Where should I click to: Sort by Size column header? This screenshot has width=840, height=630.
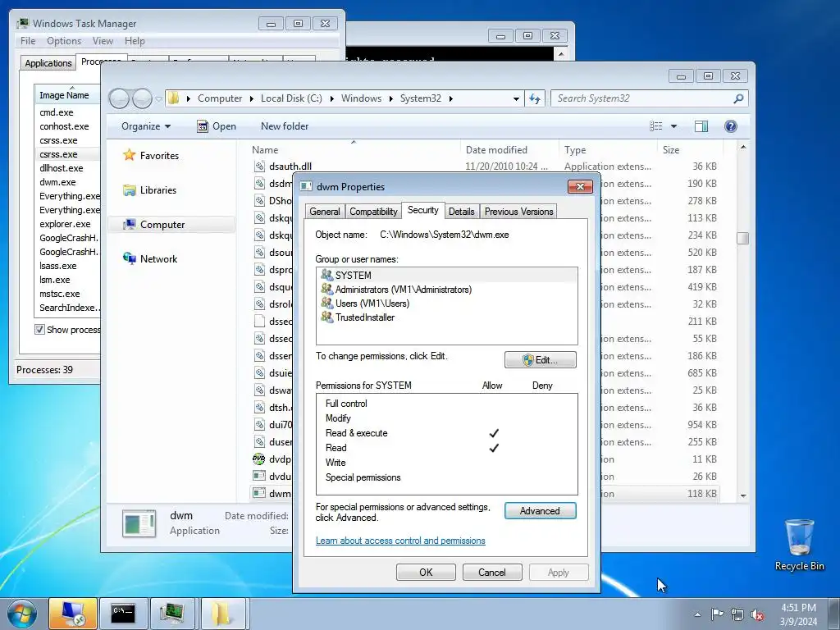click(x=671, y=150)
